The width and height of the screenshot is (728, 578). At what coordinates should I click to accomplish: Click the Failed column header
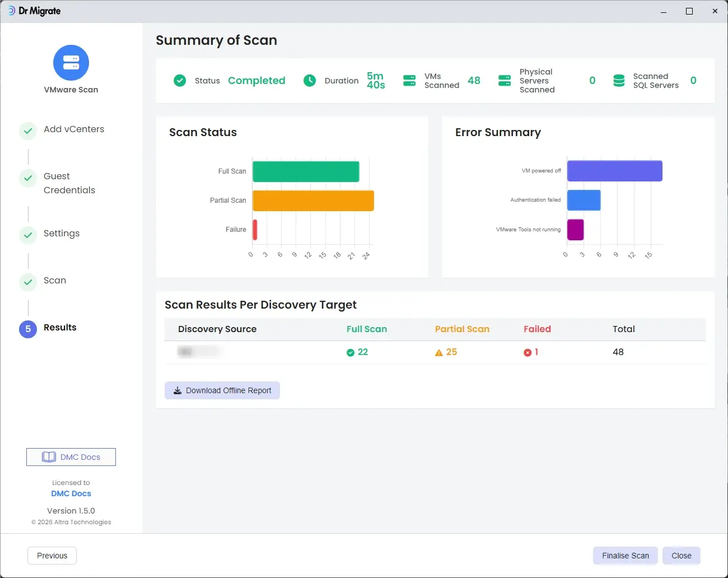(x=537, y=329)
